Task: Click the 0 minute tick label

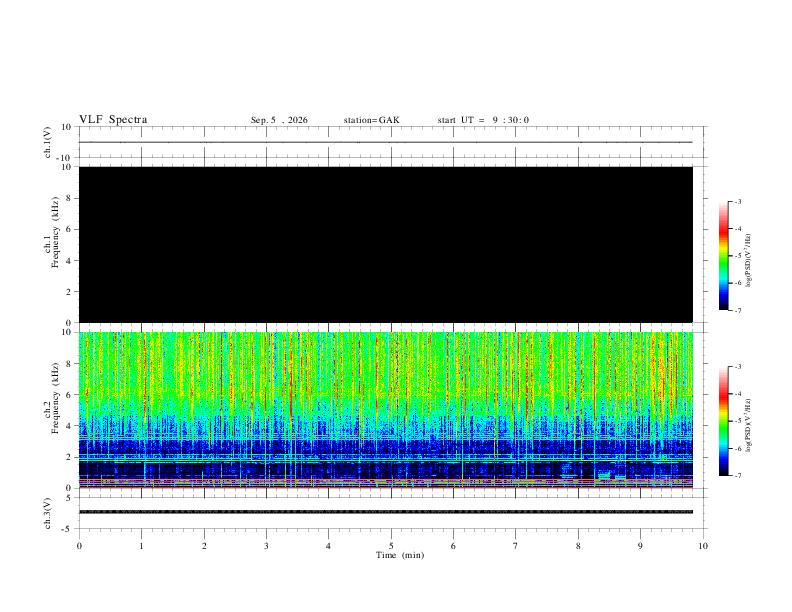Action: pos(79,546)
